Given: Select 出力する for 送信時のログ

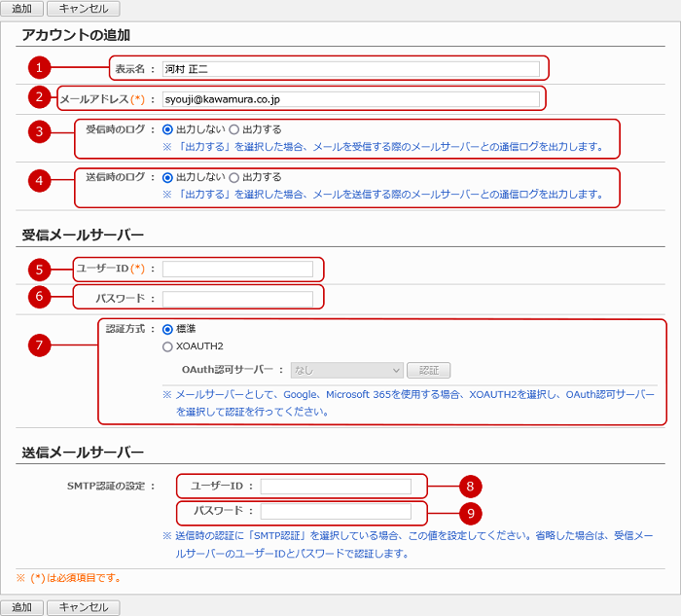Looking at the screenshot, I should pos(233,178).
